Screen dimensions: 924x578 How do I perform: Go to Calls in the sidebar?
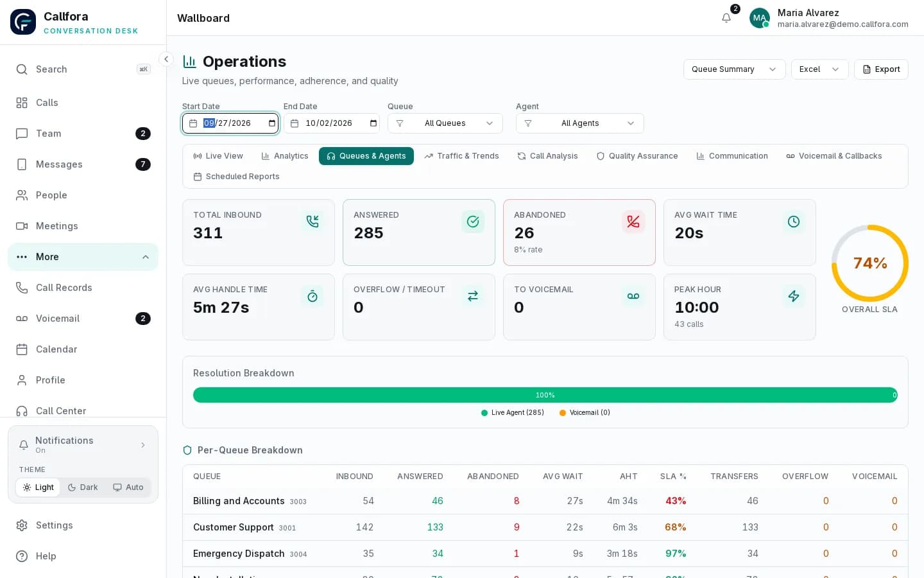click(x=83, y=103)
